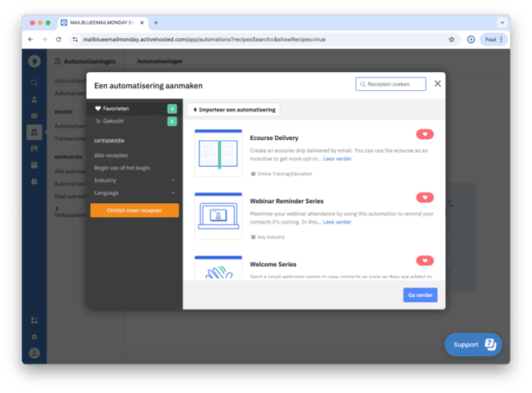
Task: Open the Settings gear in the sidebar
Action: tap(34, 337)
